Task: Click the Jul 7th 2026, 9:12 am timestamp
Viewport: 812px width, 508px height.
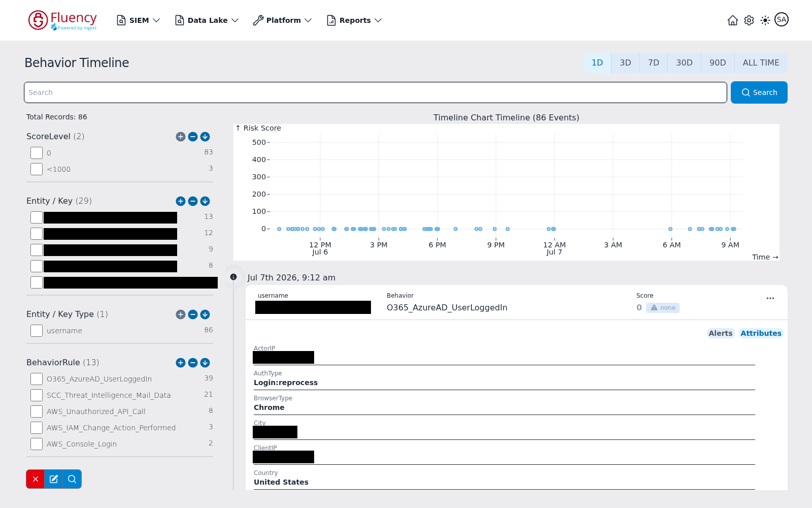Action: (291, 278)
